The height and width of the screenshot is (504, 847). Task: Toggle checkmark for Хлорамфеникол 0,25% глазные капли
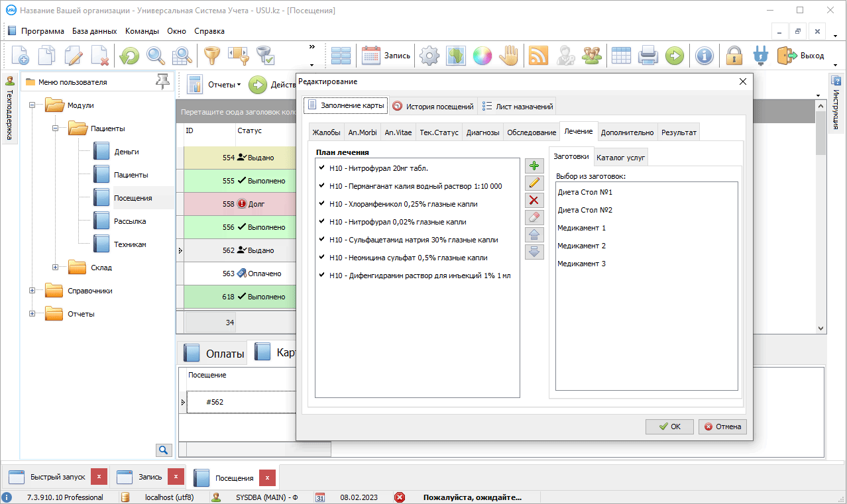tap(322, 204)
